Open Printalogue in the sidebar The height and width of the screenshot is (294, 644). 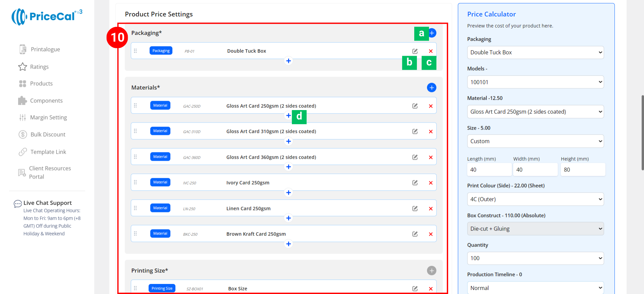[x=45, y=49]
